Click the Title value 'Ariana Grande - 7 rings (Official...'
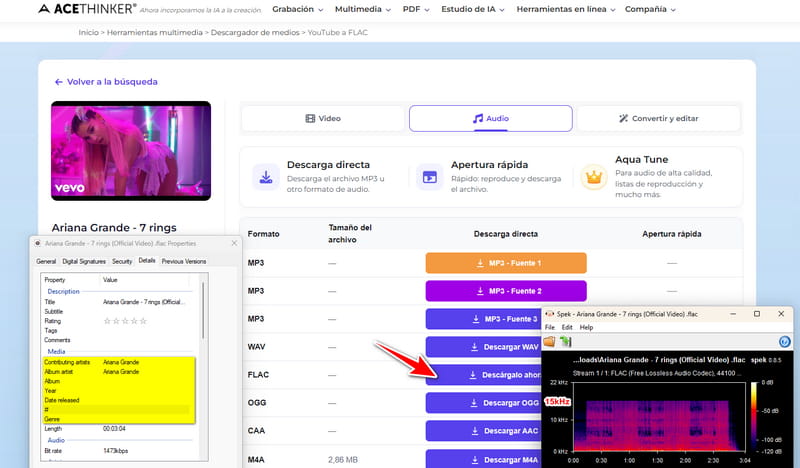The height and width of the screenshot is (468, 800). pyautogui.click(x=143, y=302)
